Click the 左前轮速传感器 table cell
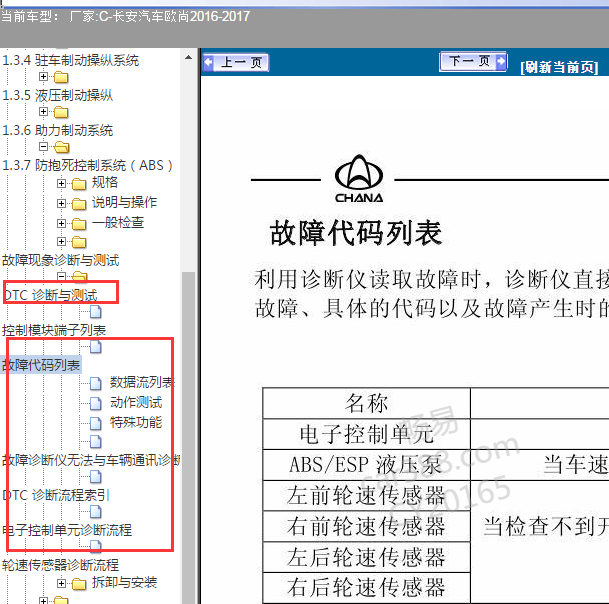This screenshot has height=604, width=609. pos(366,496)
